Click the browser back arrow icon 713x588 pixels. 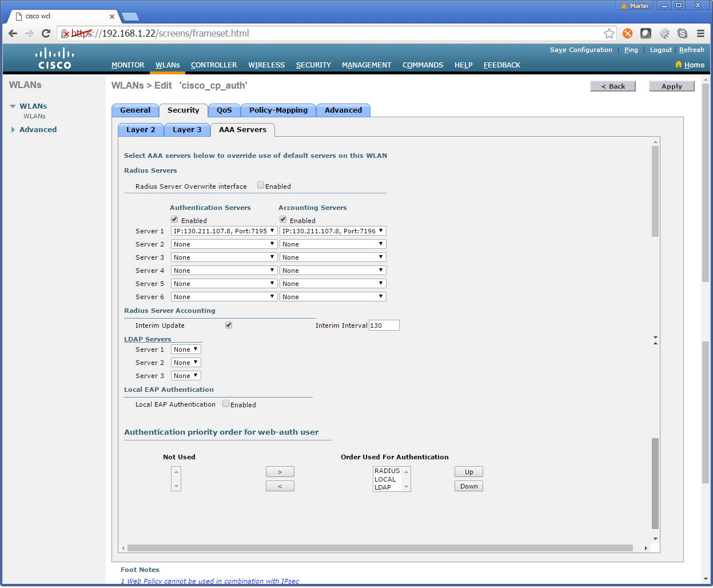pos(13,33)
